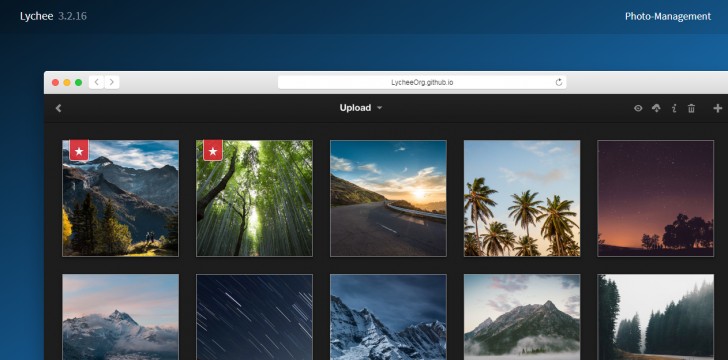Open the sunset road photo thumbnail
728x360 pixels.
[x=388, y=198]
